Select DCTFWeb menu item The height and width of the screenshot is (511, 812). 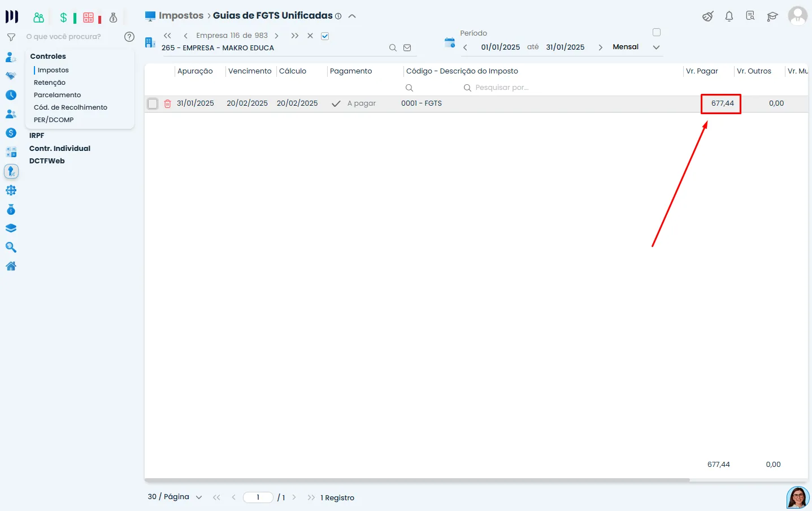47,161
